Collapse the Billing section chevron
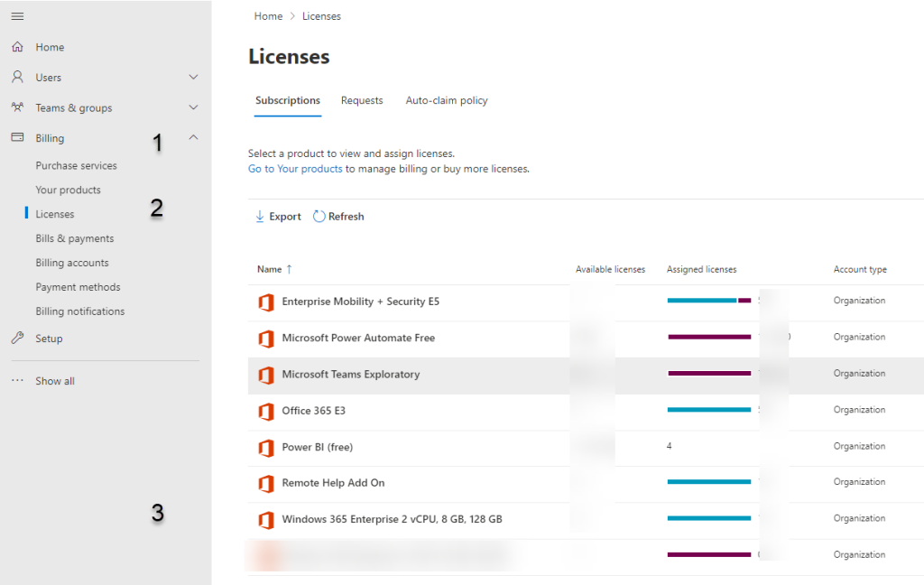 tap(193, 138)
